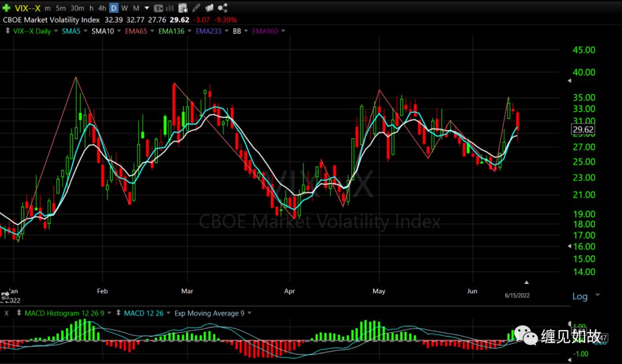
Task: Click the bar chart type icon
Action: (170, 8)
